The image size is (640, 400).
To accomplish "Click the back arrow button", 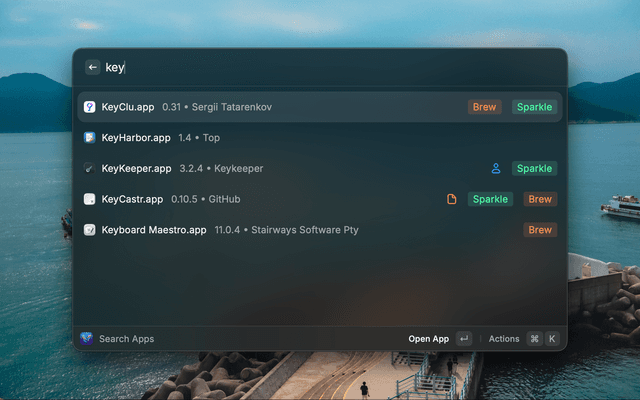I will [93, 67].
